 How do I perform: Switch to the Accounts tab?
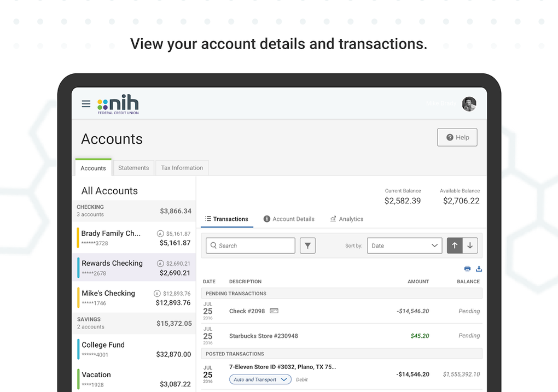coord(93,168)
